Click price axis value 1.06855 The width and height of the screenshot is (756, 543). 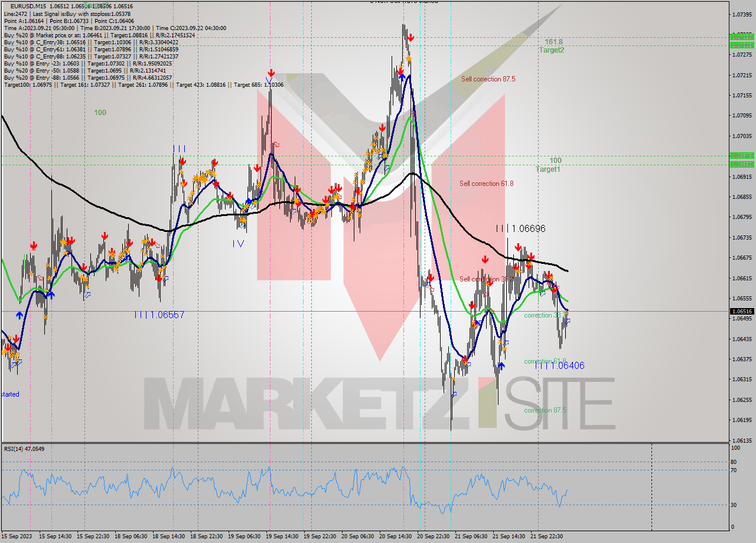pos(742,197)
